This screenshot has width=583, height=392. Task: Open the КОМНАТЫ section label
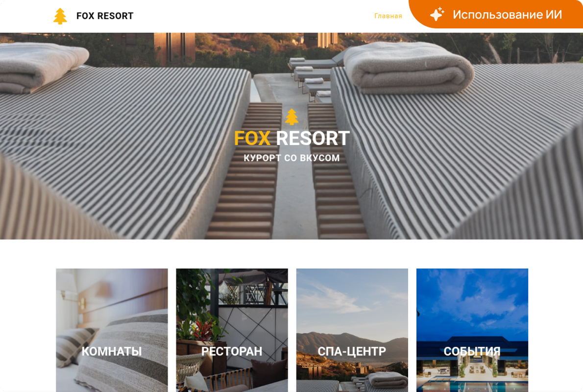coord(112,351)
